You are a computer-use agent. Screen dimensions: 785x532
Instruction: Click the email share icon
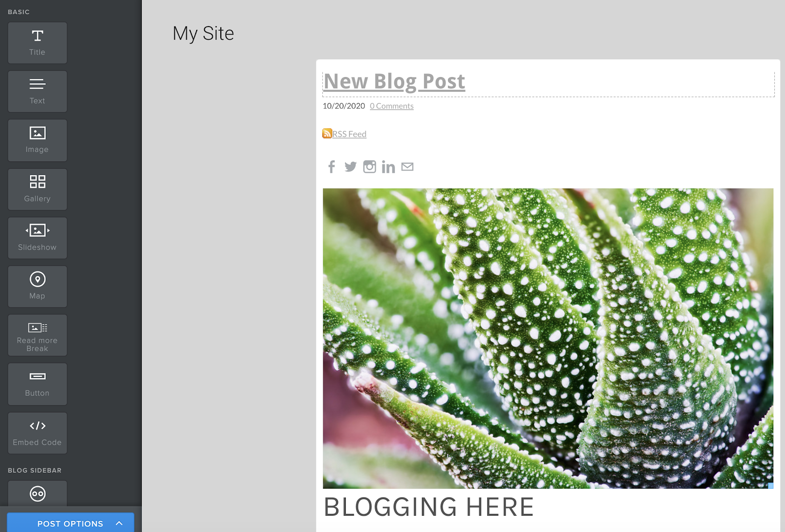[x=408, y=167]
